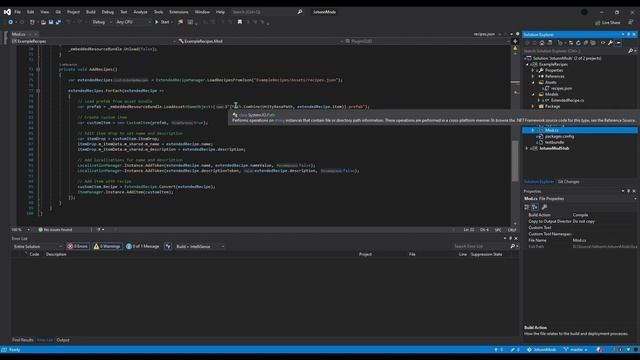The height and width of the screenshot is (360, 640).
Task: Collapse the Assets folder
Action: (x=533, y=82)
